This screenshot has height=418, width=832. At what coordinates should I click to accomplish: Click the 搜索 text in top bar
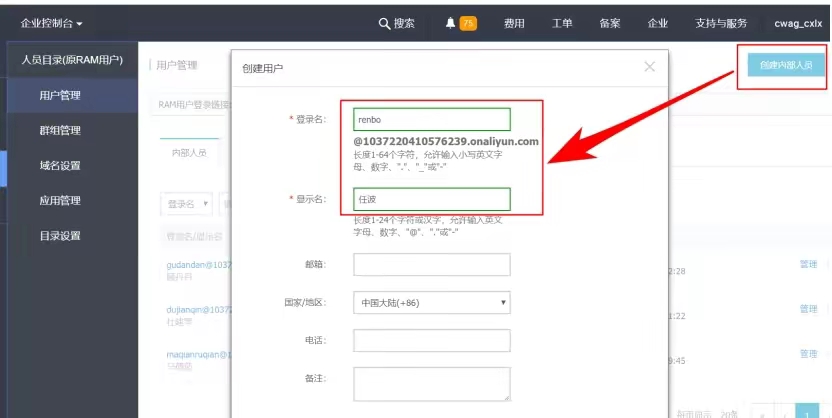(x=404, y=23)
